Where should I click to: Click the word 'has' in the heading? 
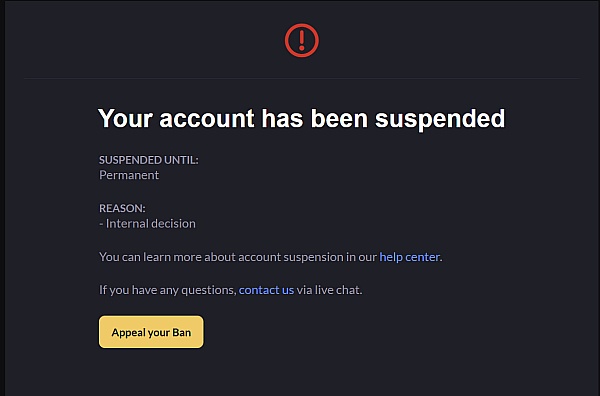click(x=282, y=118)
